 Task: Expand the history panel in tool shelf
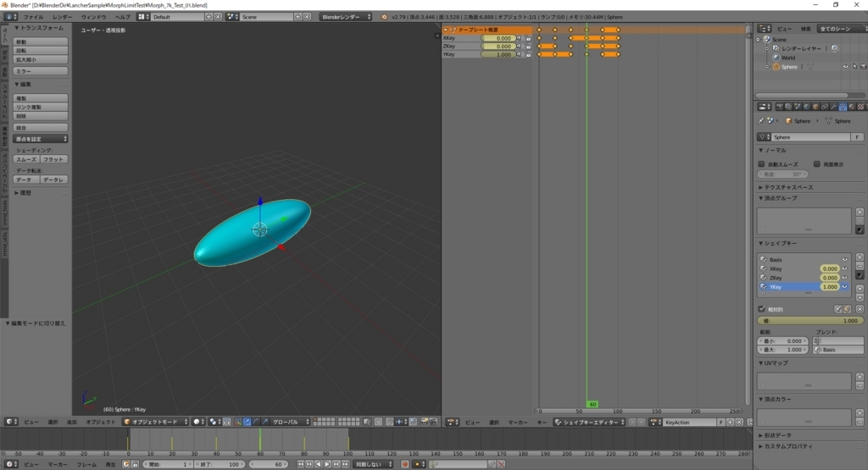pos(17,193)
